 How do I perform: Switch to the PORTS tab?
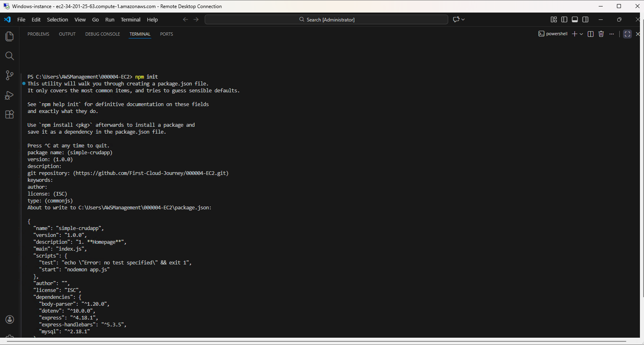167,34
